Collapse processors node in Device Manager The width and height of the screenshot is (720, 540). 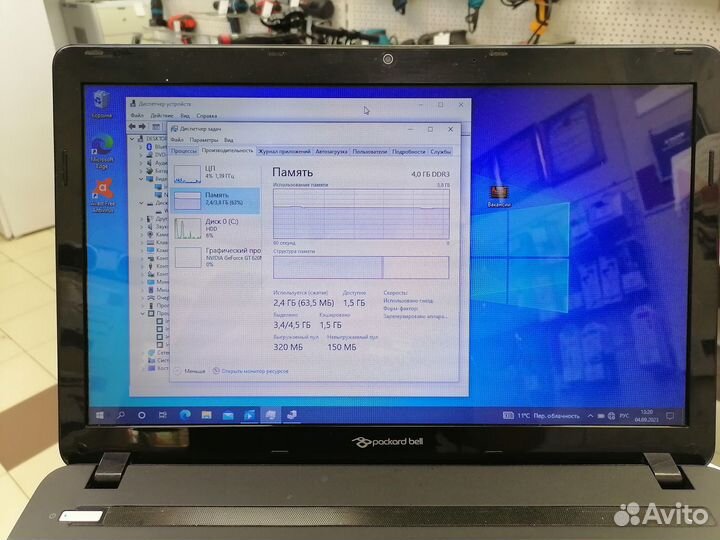coord(142,314)
